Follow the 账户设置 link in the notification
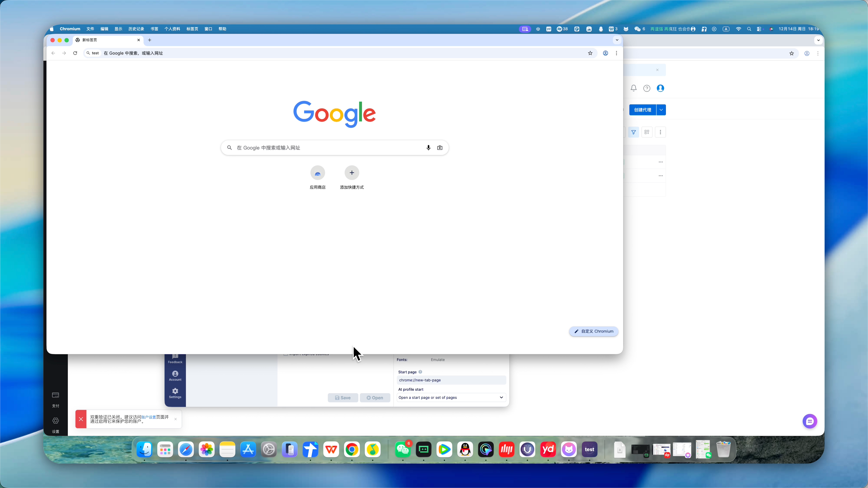Image resolution: width=868 pixels, height=488 pixels. 148,417
